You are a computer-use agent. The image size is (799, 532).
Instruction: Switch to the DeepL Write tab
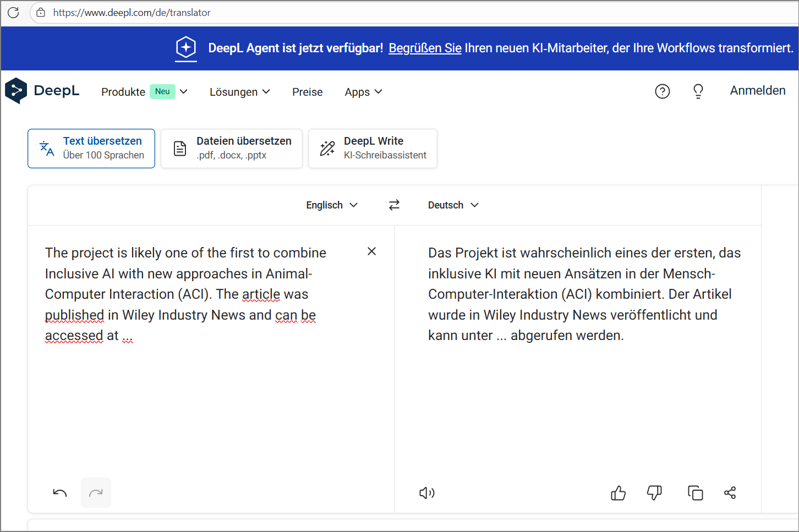(373, 149)
